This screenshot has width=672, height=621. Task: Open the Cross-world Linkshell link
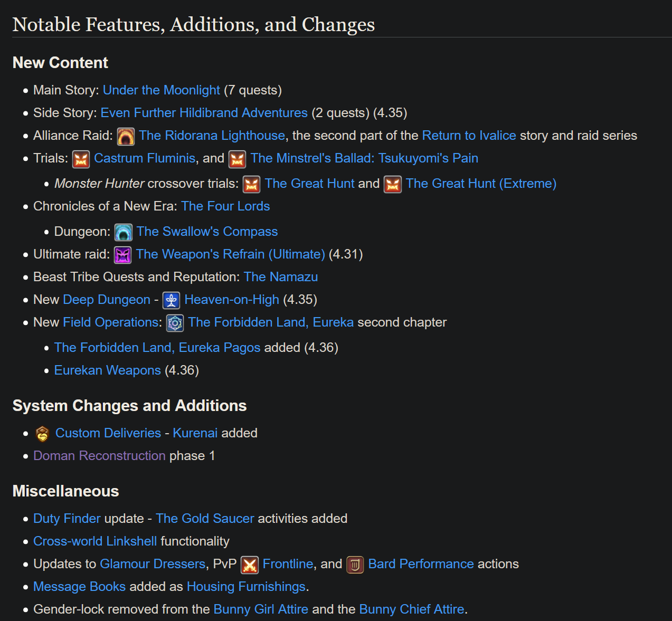click(95, 541)
